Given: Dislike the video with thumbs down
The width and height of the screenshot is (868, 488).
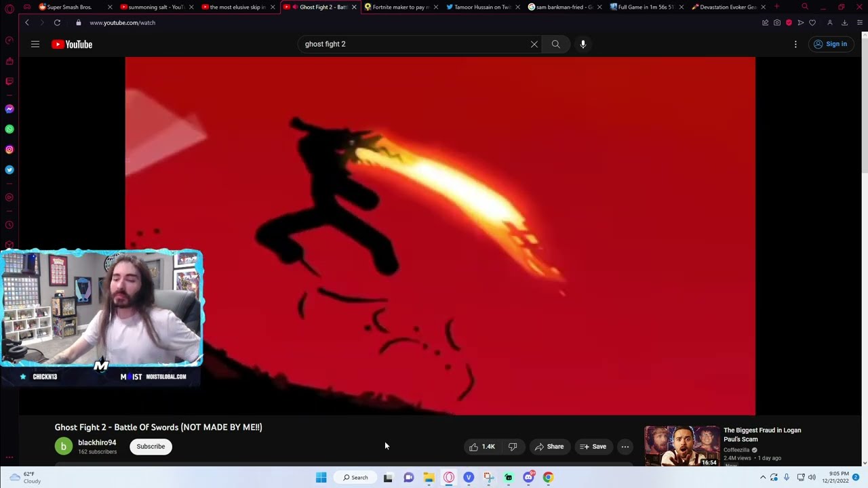Looking at the screenshot, I should click(x=513, y=447).
